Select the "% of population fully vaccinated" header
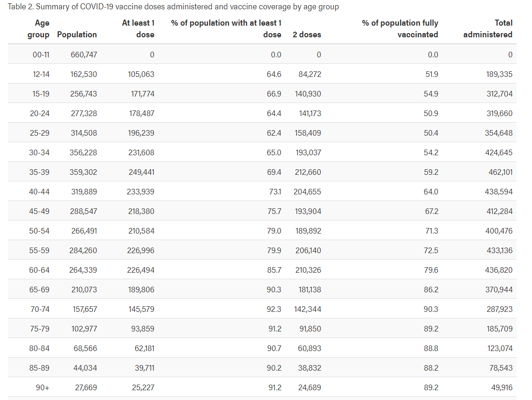This screenshot has width=532, height=400. (400, 28)
